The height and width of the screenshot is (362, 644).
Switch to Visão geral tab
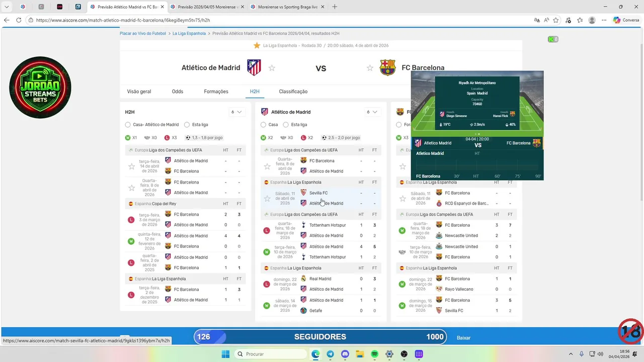(x=139, y=92)
